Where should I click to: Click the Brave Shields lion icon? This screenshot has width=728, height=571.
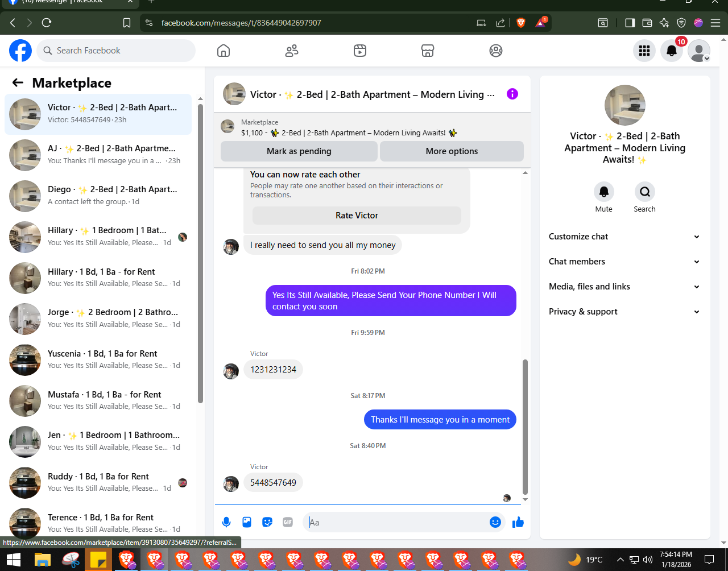[521, 23]
